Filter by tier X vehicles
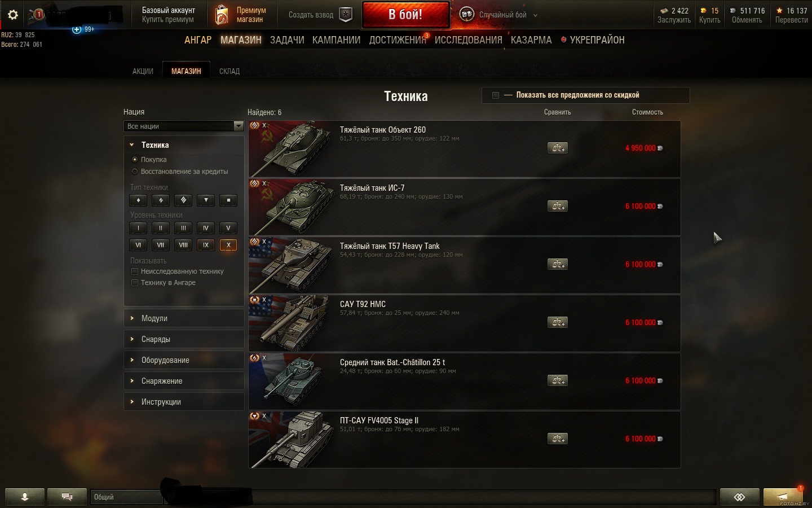The width and height of the screenshot is (812, 508). 228,245
